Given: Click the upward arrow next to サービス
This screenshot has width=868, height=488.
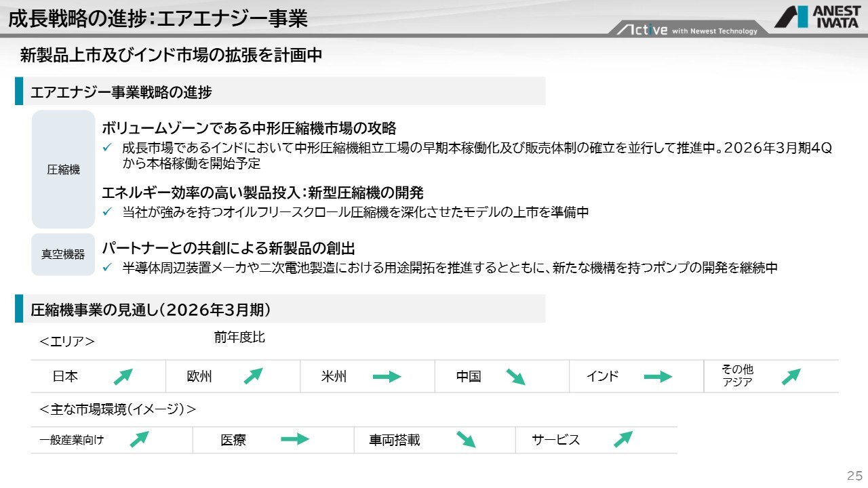Looking at the screenshot, I should pyautogui.click(x=623, y=440).
